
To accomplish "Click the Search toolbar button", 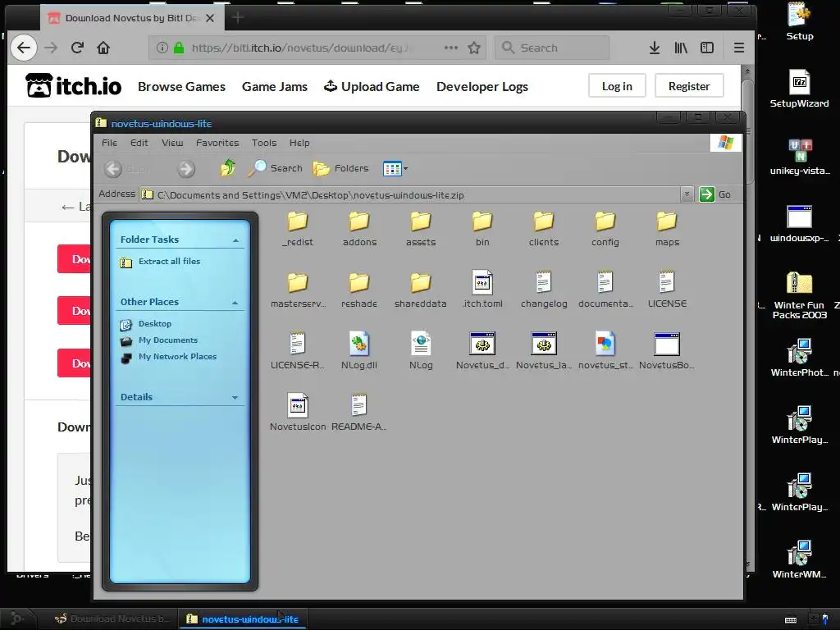I will [x=276, y=168].
